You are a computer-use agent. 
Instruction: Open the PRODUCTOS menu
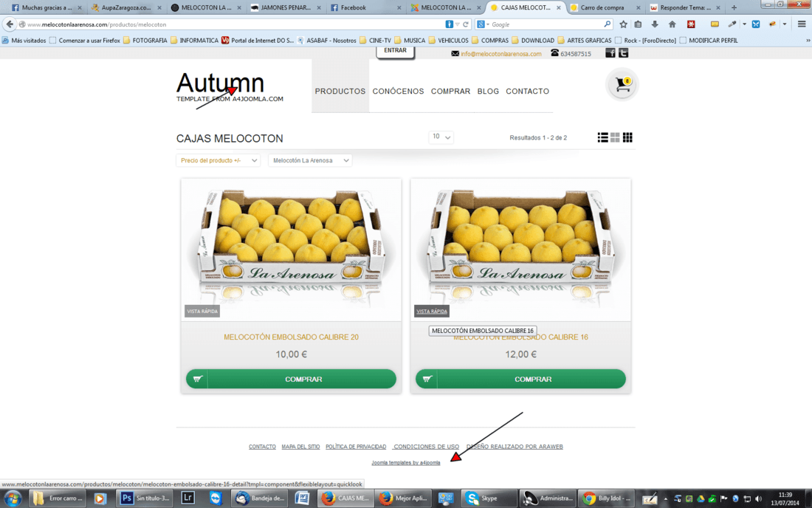340,91
